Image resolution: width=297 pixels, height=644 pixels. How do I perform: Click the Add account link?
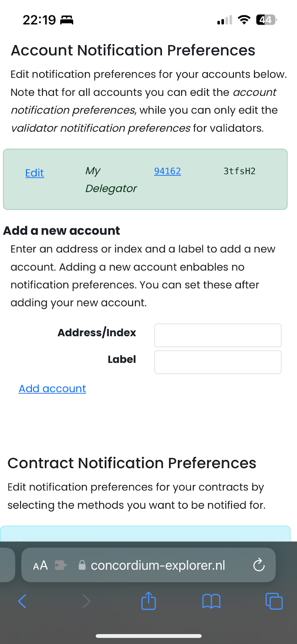[x=52, y=388]
